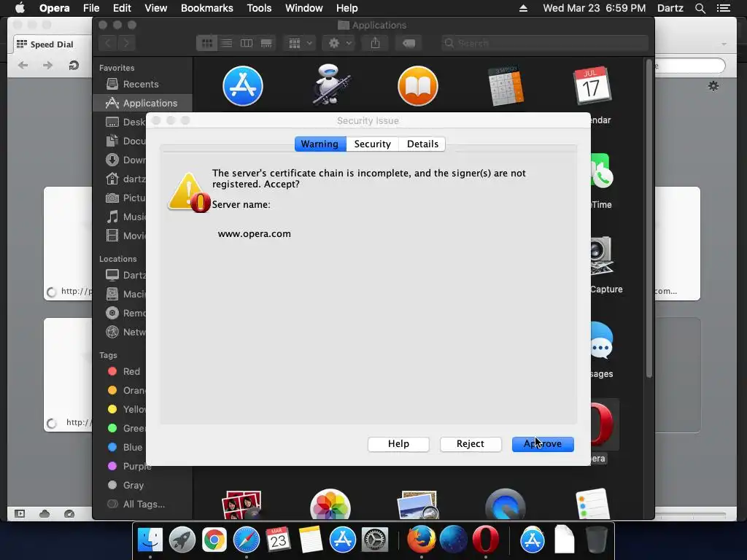Open the View menu
This screenshot has width=747, height=560.
point(156,8)
